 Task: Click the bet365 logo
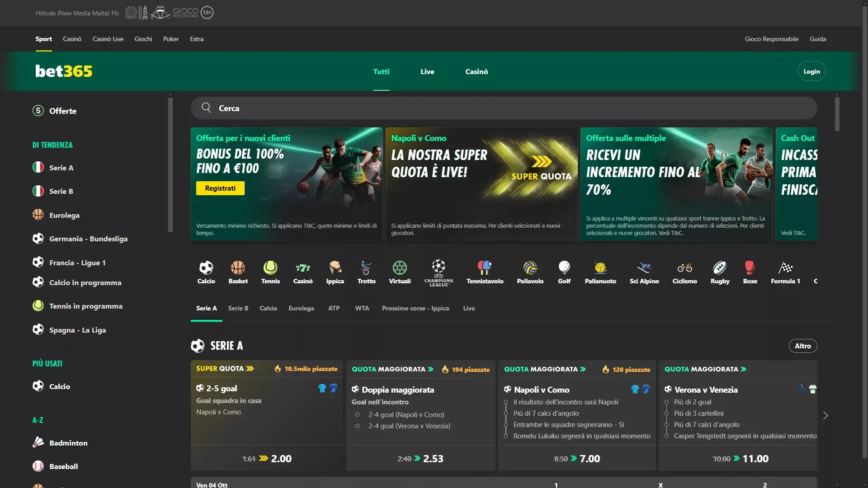63,71
